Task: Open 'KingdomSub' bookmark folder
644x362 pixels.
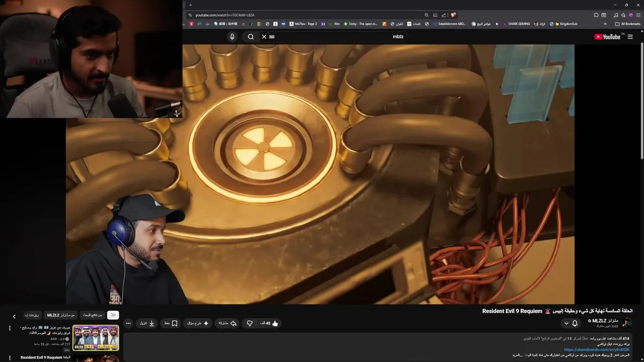Action: click(x=566, y=24)
